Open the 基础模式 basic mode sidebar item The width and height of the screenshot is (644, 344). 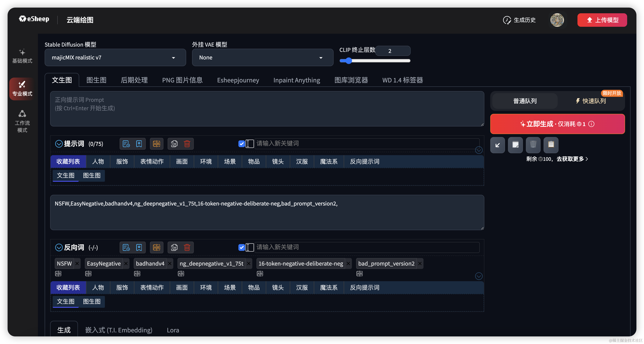pos(22,56)
